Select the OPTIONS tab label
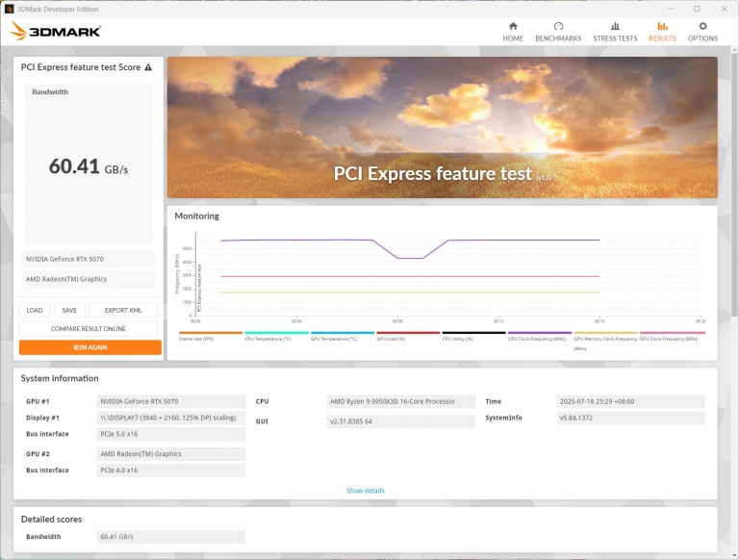 pyautogui.click(x=702, y=38)
